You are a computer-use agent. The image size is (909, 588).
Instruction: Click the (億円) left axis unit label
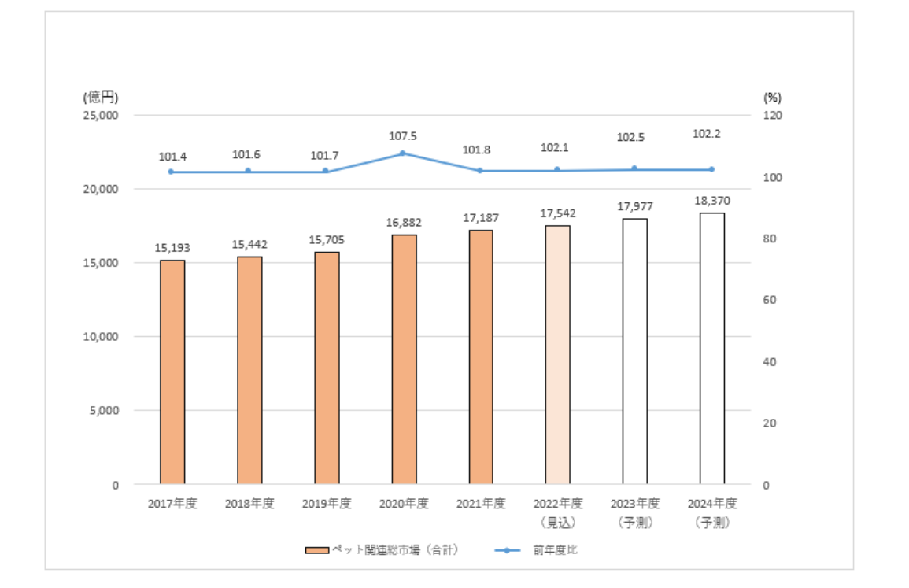[x=101, y=98]
